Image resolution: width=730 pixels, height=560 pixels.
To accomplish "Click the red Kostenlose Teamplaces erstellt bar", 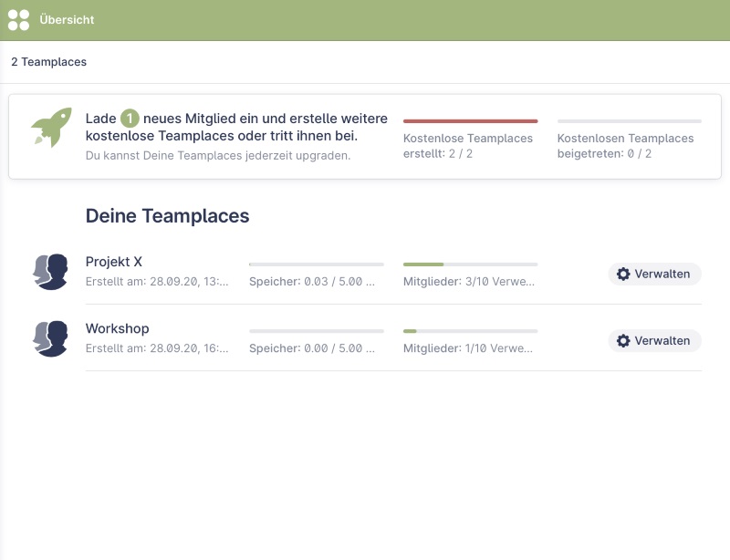I will [470, 120].
